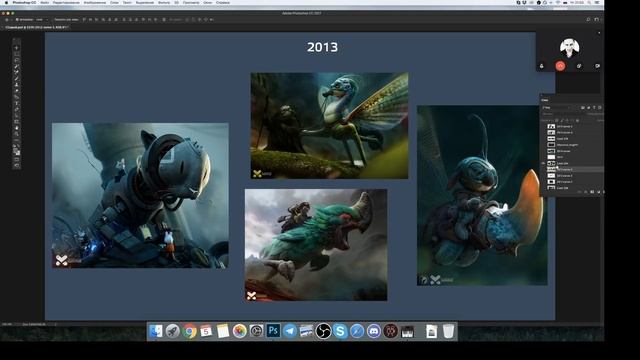Toggle the Auto-Select checkbox in options bar
Image resolution: width=640 pixels, height=360 pixels.
coord(17,19)
